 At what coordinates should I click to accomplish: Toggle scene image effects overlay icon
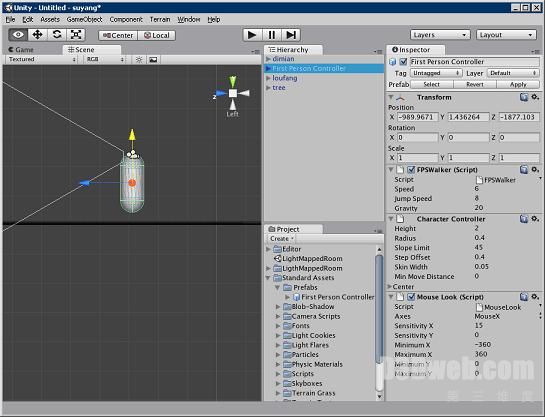pyautogui.click(x=153, y=60)
